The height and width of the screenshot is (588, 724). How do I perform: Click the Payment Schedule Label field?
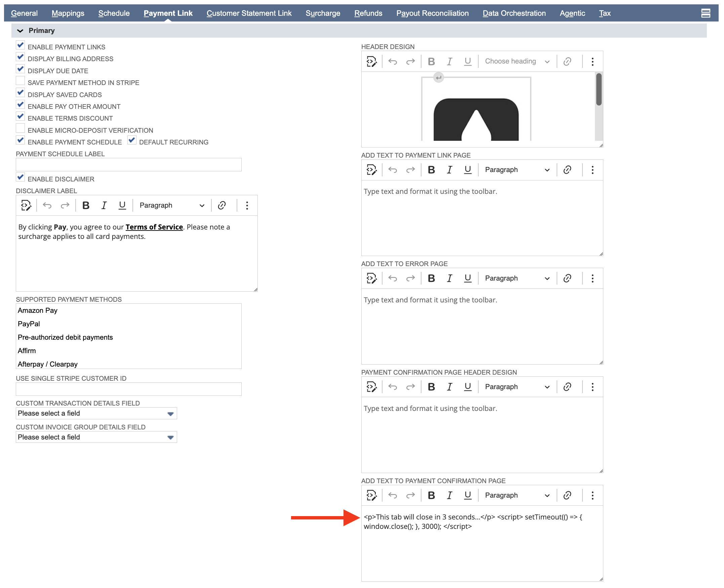(128, 165)
